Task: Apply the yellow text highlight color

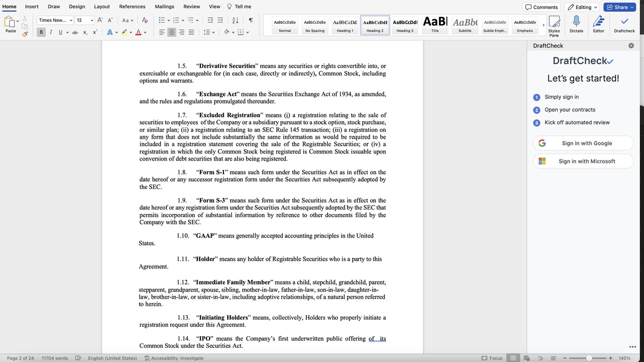Action: click(124, 33)
